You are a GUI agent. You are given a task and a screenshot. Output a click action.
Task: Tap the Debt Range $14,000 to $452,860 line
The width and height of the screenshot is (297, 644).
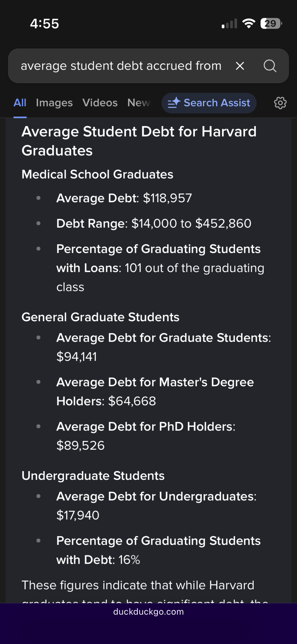click(154, 223)
